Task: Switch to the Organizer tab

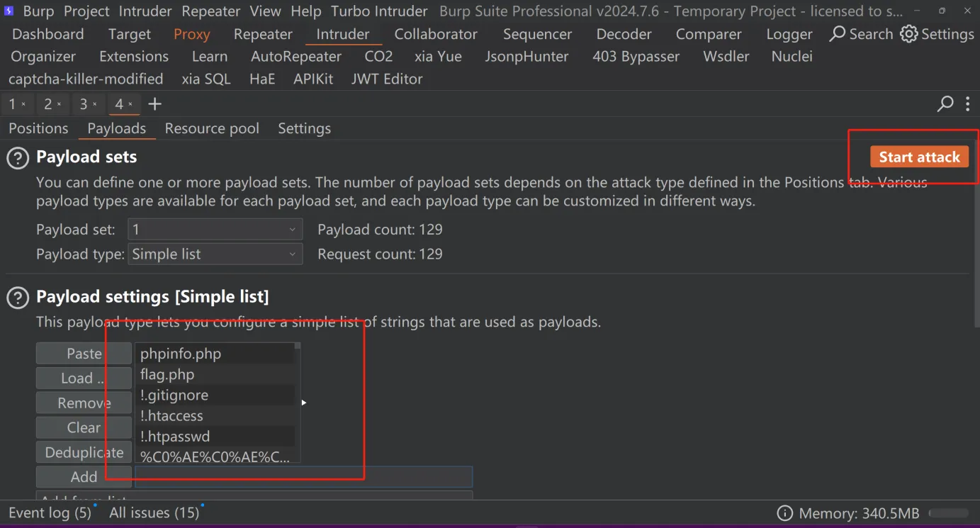Action: pos(43,57)
